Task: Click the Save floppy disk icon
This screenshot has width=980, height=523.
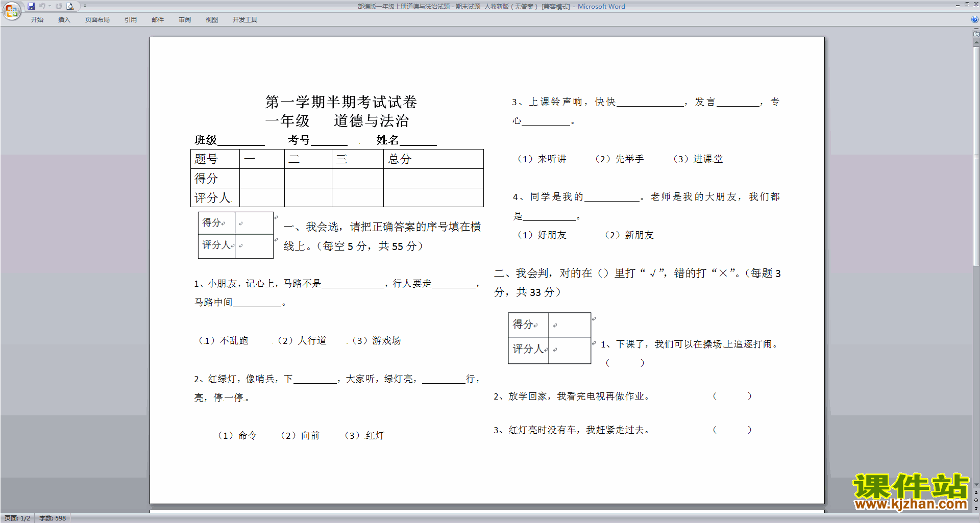Action: pyautogui.click(x=31, y=6)
